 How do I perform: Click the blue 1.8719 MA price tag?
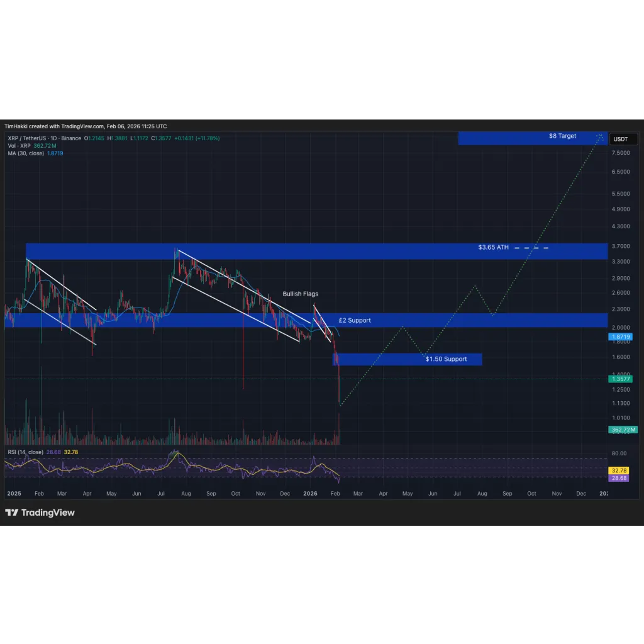pos(620,337)
